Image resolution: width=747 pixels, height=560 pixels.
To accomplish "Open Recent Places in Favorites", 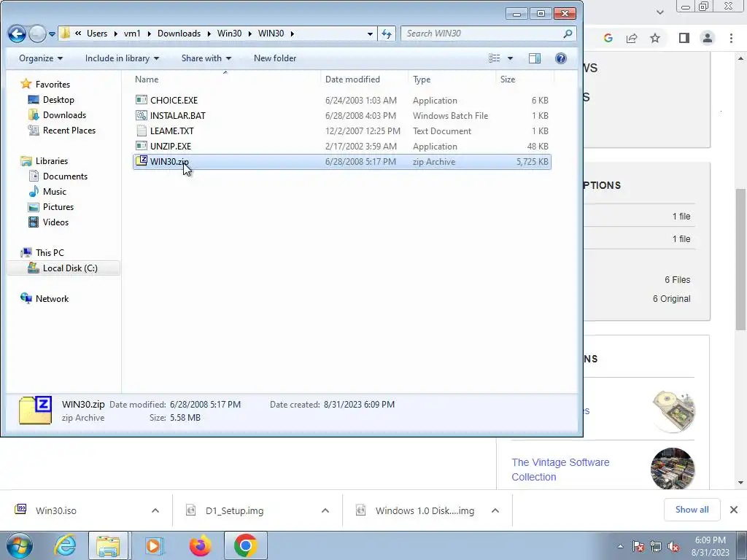I will (69, 130).
